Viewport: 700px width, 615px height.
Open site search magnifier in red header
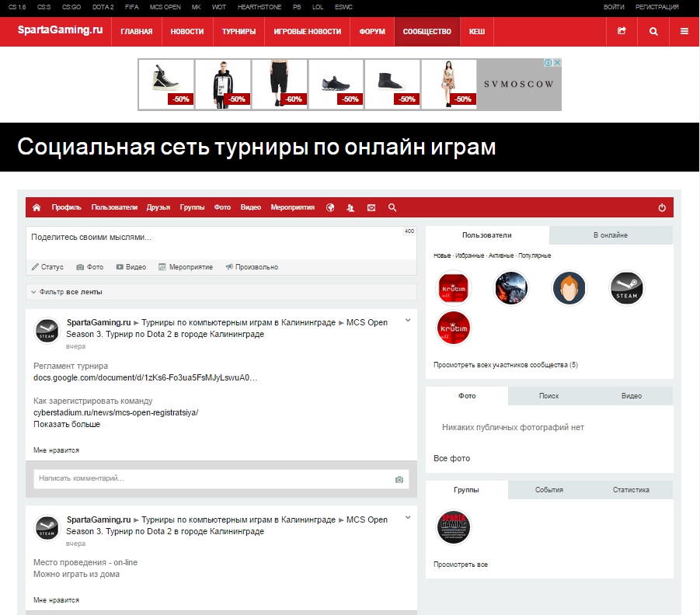pos(653,31)
